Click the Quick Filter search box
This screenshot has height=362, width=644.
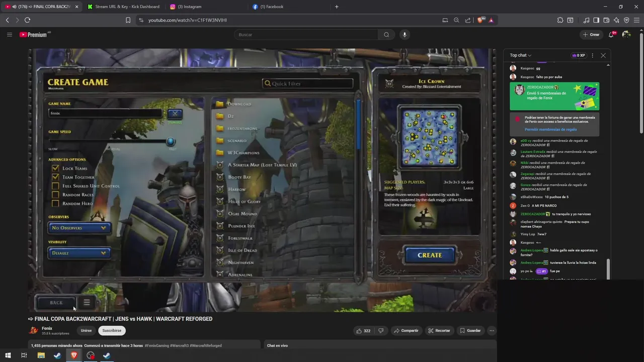click(x=307, y=83)
